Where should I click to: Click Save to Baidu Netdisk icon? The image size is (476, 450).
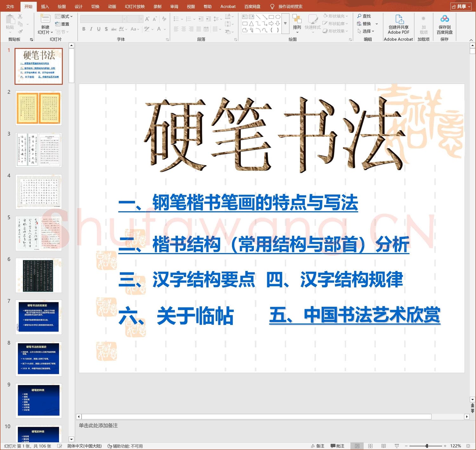tap(445, 19)
